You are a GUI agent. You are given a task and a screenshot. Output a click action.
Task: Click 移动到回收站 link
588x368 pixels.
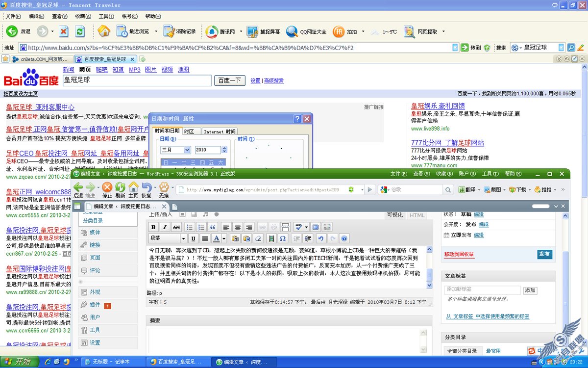[x=459, y=254]
